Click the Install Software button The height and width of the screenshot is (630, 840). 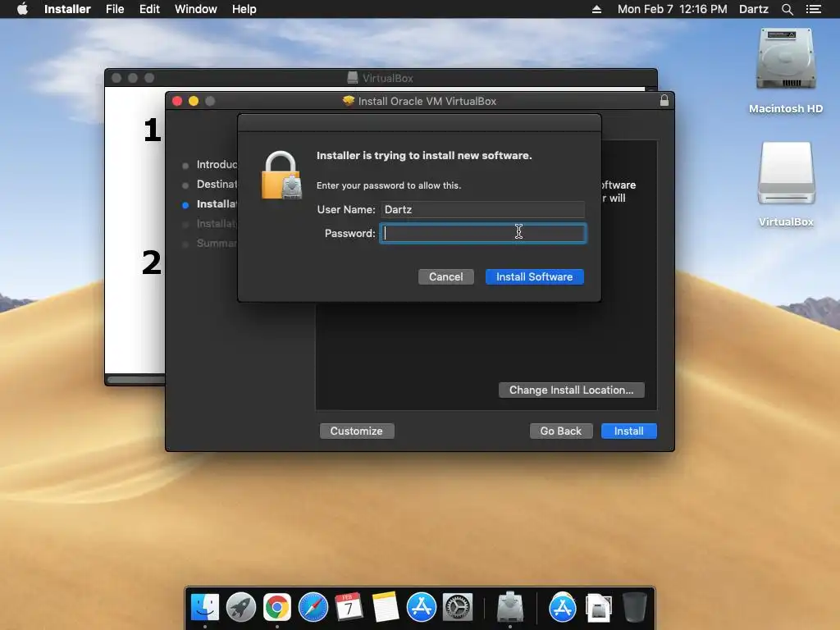coord(534,277)
